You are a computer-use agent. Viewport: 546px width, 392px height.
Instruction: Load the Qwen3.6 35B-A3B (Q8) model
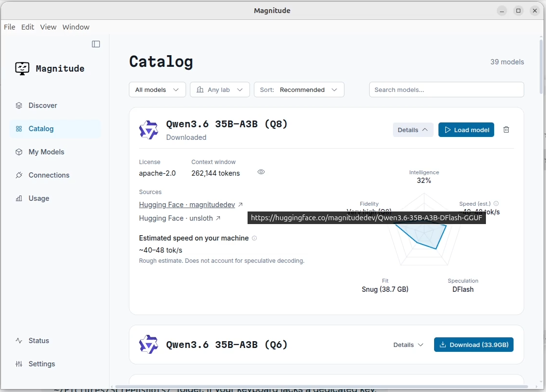pyautogui.click(x=466, y=130)
